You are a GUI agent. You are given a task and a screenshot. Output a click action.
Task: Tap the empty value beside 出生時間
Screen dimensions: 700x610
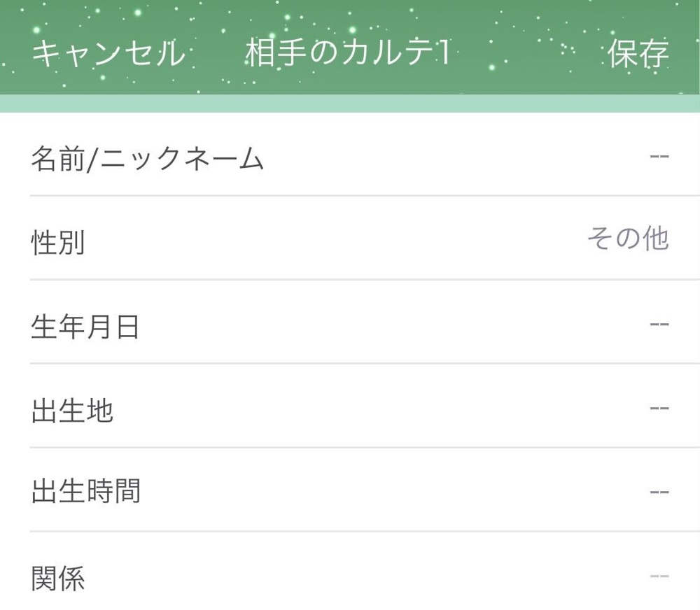click(659, 492)
